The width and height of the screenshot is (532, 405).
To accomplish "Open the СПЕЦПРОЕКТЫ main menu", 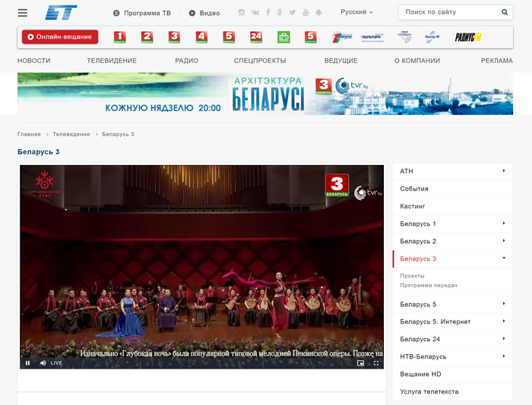I will pyautogui.click(x=260, y=61).
